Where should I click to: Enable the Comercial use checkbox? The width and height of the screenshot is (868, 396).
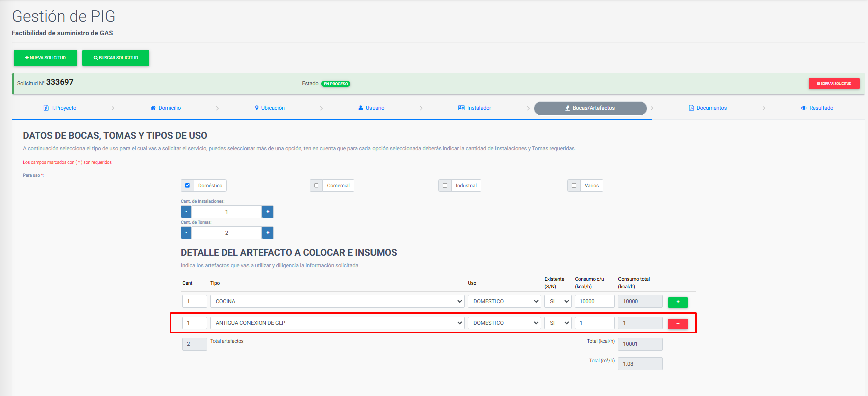(x=316, y=186)
